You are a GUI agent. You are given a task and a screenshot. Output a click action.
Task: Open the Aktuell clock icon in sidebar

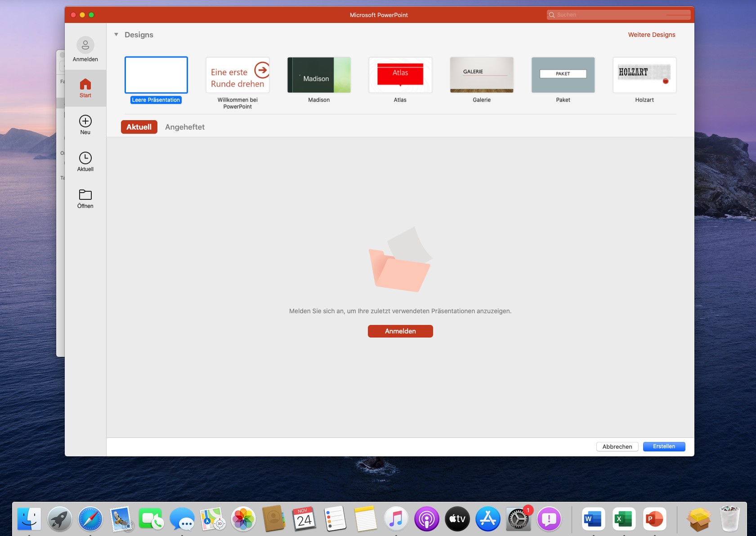[x=85, y=158]
